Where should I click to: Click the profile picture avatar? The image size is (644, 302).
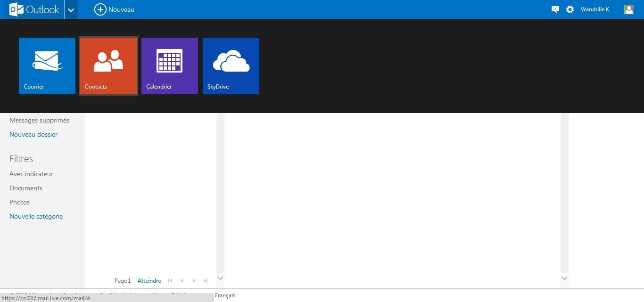628,9
